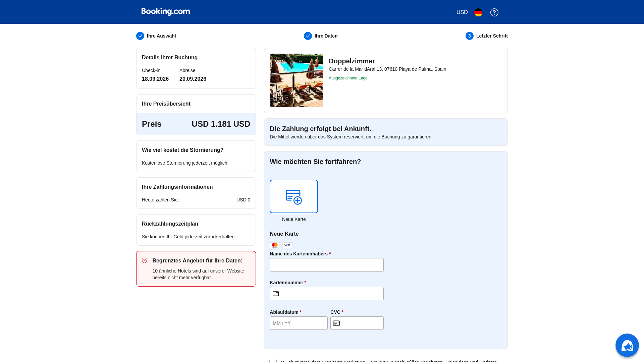
Task: Click the MM / YY expiry field
Action: (x=298, y=323)
